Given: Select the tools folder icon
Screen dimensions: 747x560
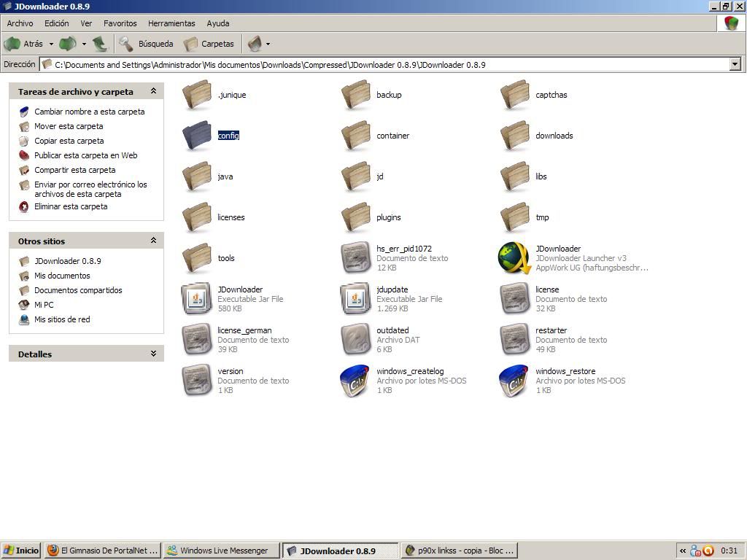Looking at the screenshot, I should 197,259.
